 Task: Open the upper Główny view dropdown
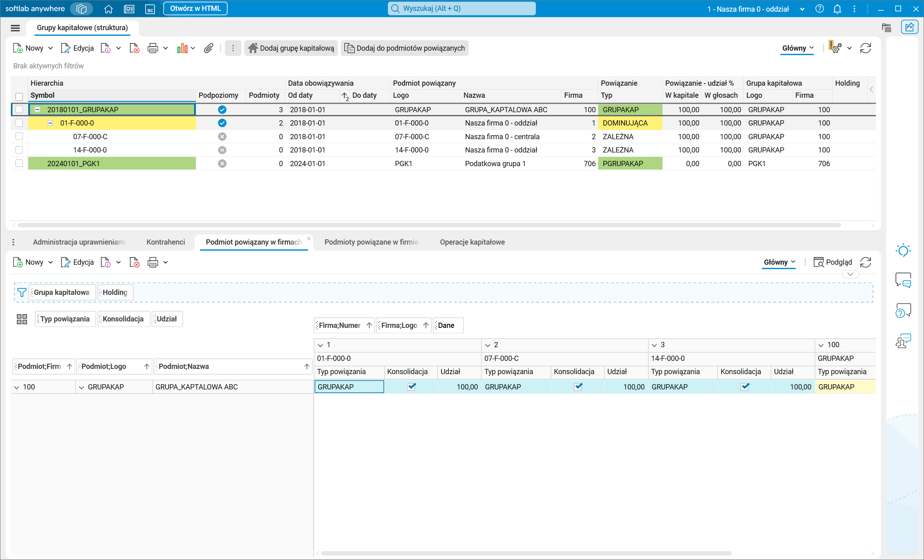(797, 48)
